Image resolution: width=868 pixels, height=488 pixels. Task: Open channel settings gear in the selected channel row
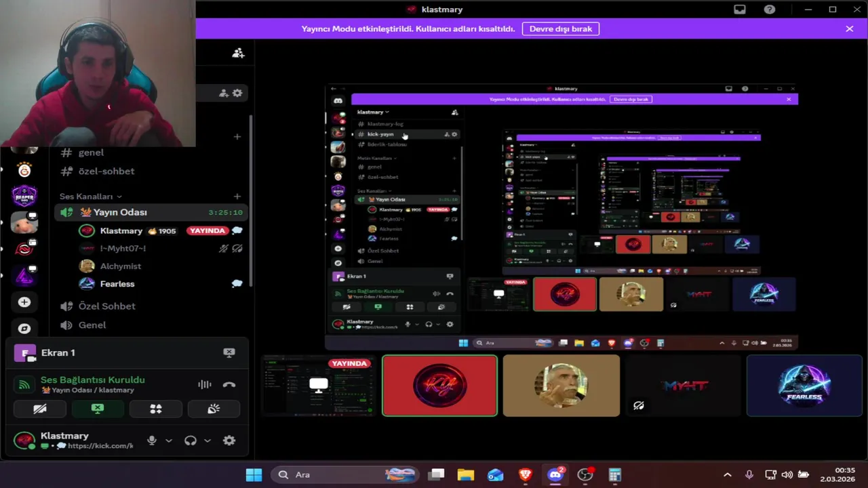(237, 93)
